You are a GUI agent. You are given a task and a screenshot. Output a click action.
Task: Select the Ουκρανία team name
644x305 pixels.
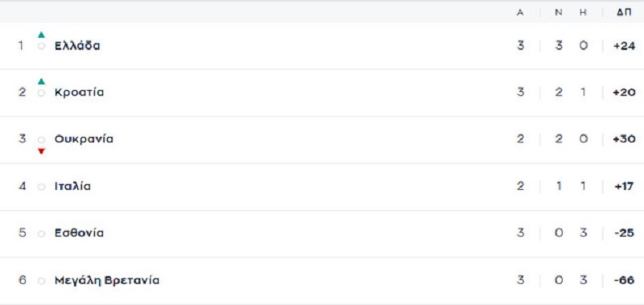(84, 139)
